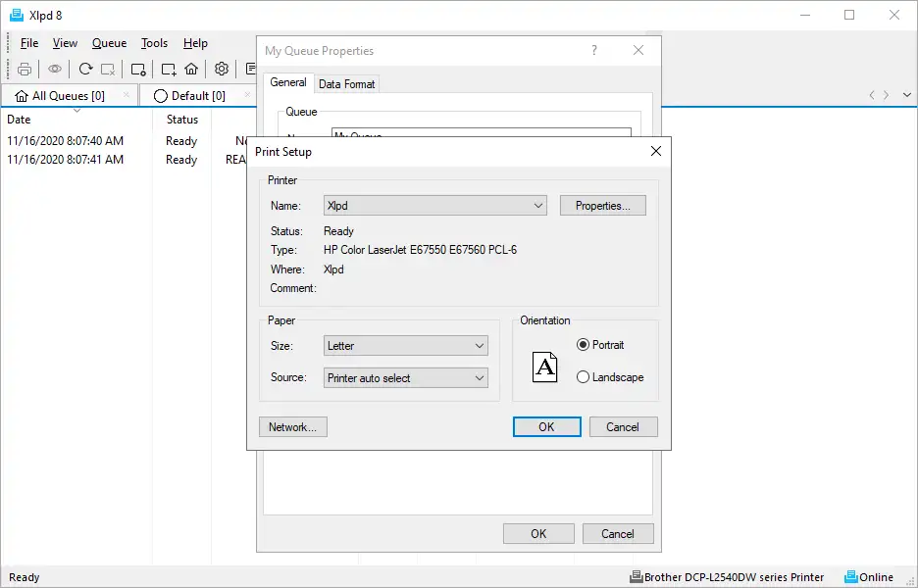
Task: Select the All Queues tab
Action: 68,96
